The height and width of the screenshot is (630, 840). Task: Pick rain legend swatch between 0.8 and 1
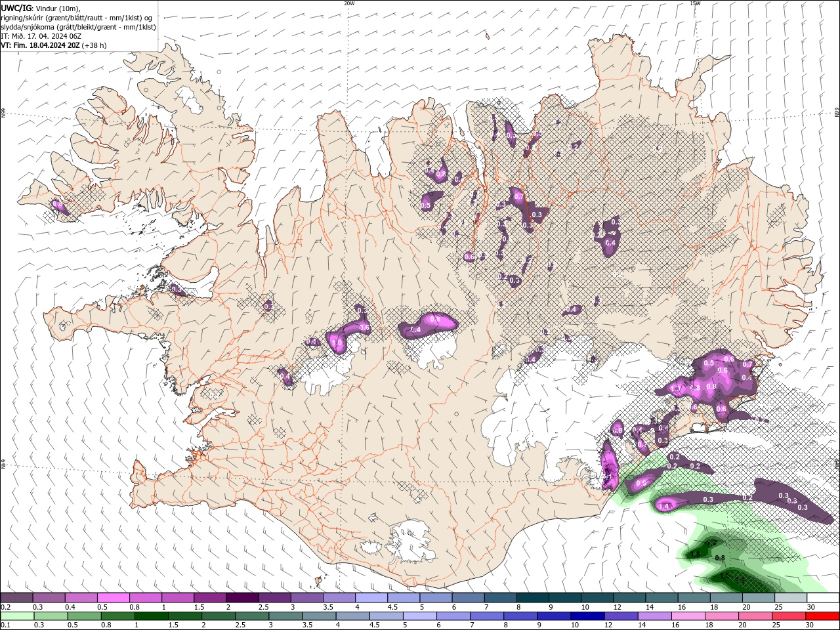[118, 616]
